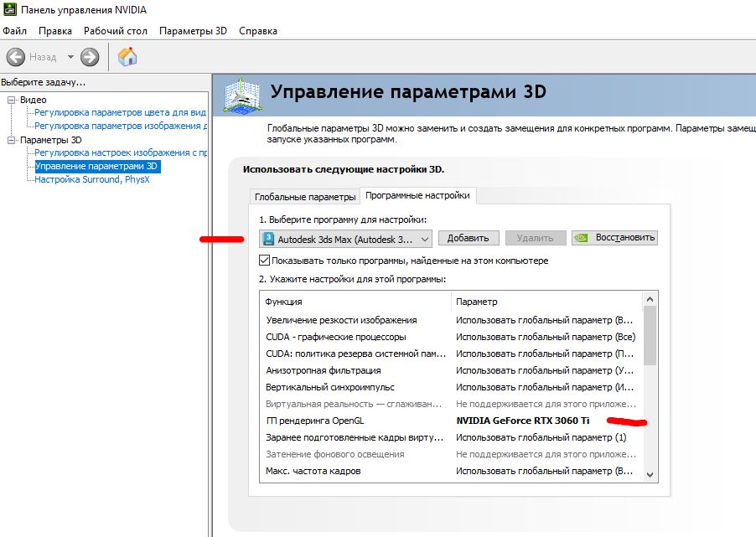Select Анизотропная фильтрация row
Screen dimensions: 756x537
click(x=451, y=370)
